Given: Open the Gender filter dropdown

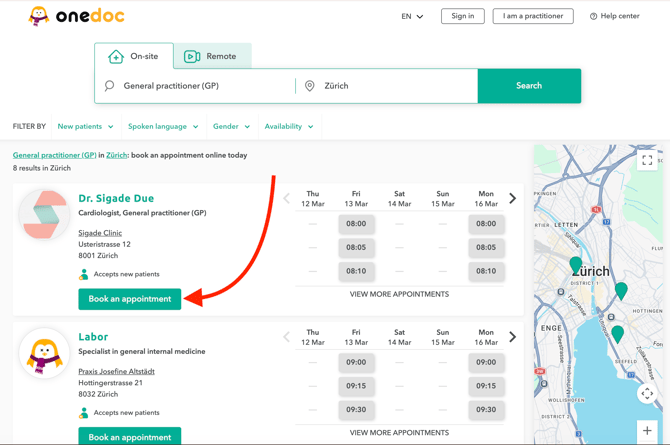Looking at the screenshot, I should 231,127.
